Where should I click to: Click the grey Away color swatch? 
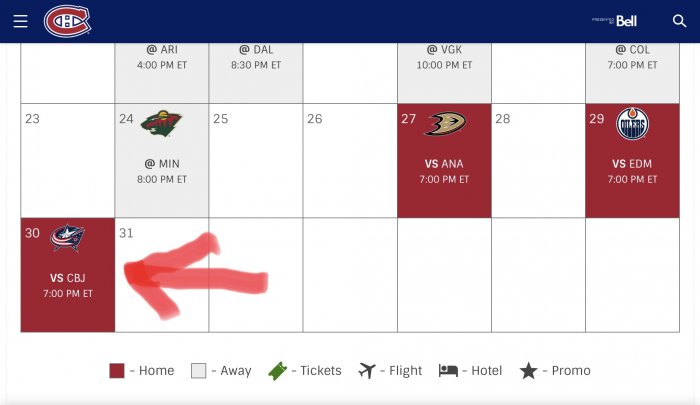(199, 371)
